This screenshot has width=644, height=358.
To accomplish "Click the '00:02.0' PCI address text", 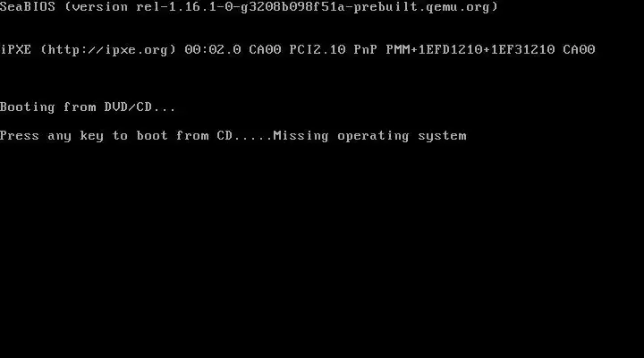I will pyautogui.click(x=213, y=49).
